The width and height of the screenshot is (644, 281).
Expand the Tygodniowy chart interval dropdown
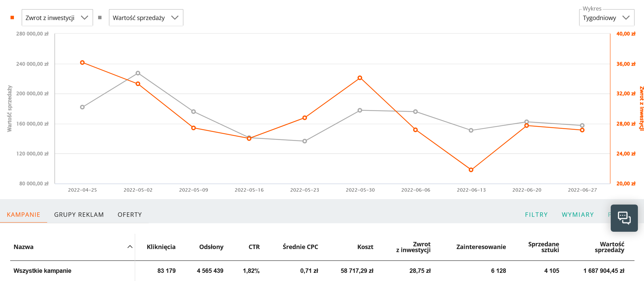[606, 18]
